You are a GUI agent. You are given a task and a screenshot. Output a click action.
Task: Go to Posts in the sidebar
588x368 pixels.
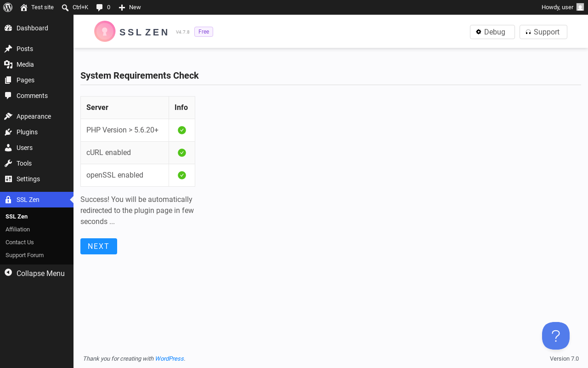coord(37,49)
